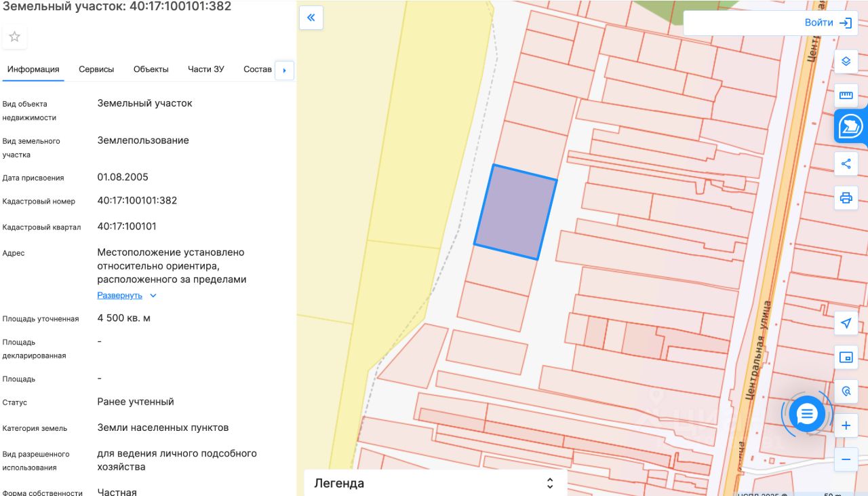Switch to the Сервисы tab
868x496 pixels.
click(96, 69)
